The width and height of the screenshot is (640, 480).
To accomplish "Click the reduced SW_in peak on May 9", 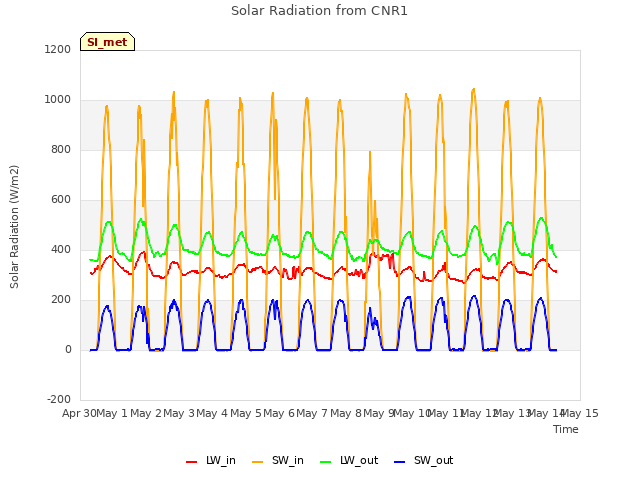I will pyautogui.click(x=370, y=152).
